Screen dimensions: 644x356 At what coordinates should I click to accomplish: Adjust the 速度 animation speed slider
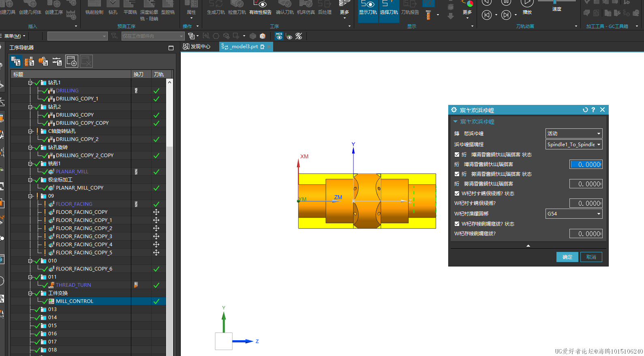554,2
